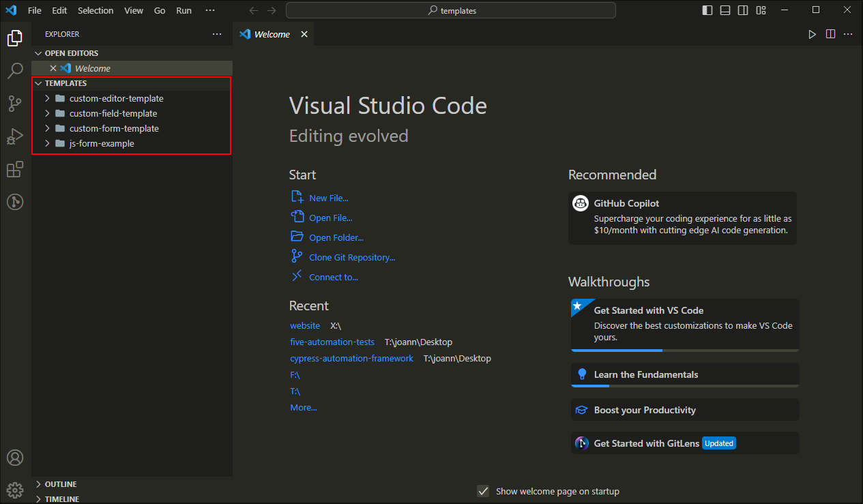The width and height of the screenshot is (863, 504).
Task: Open the Extensions view icon
Action: [15, 169]
